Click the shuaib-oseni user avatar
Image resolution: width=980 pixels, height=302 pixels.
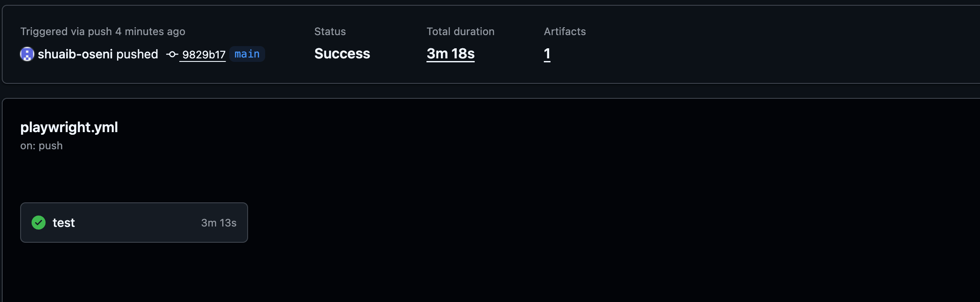pos(27,54)
